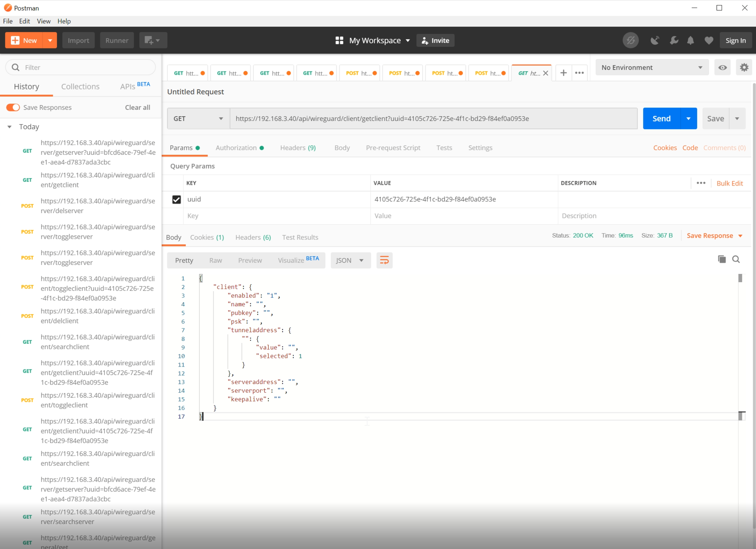Image resolution: width=756 pixels, height=549 pixels.
Task: Click the wrench settings icon in header
Action: pyautogui.click(x=674, y=41)
